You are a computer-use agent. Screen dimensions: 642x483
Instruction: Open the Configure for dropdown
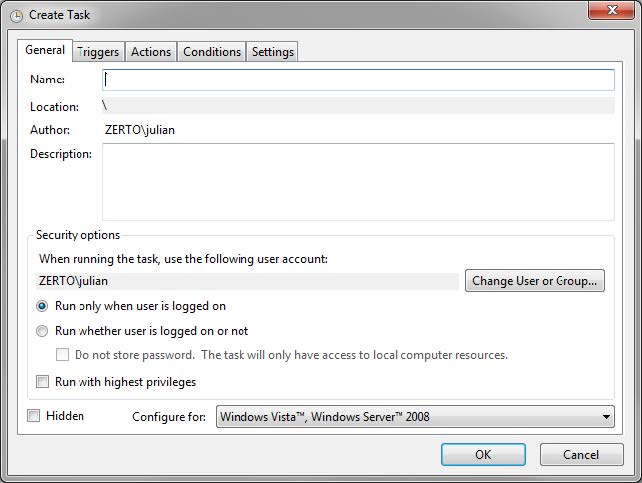pos(415,417)
